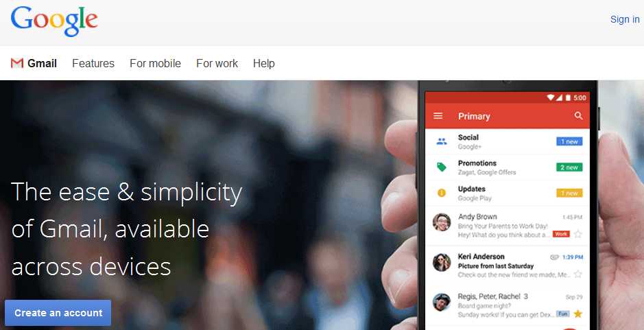
Task: Unstar the Regis, Peter, Rachel email
Action: click(x=578, y=314)
